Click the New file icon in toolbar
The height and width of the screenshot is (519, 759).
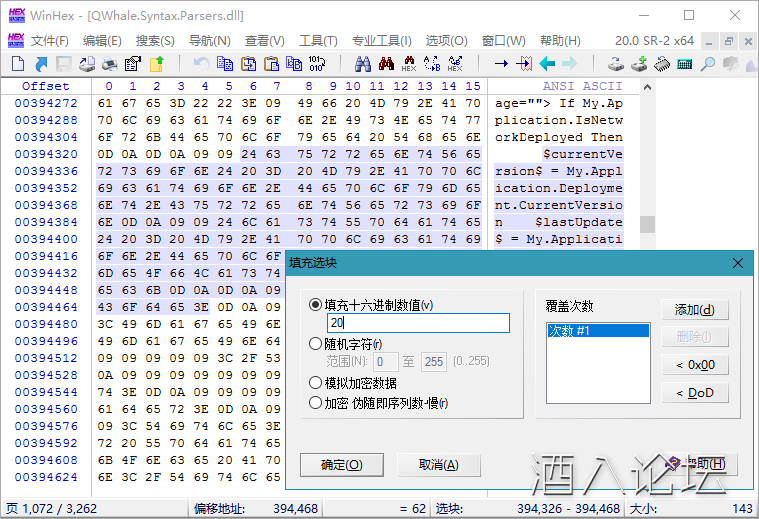click(17, 64)
